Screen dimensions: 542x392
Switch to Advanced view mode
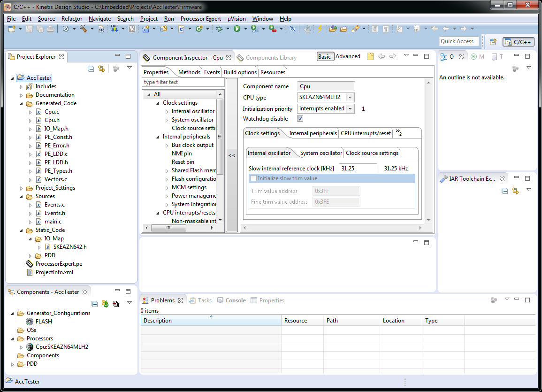click(348, 56)
